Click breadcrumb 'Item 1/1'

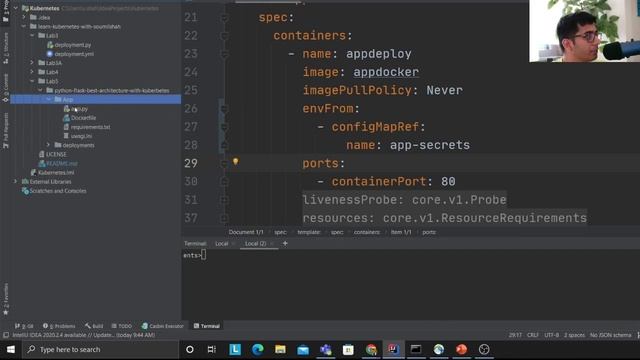401,232
